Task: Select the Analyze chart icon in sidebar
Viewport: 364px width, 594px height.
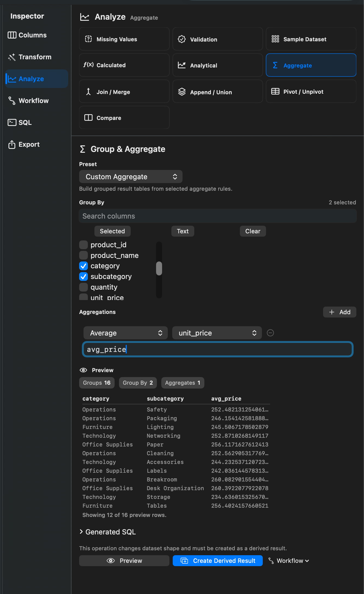Action: [x=12, y=79]
